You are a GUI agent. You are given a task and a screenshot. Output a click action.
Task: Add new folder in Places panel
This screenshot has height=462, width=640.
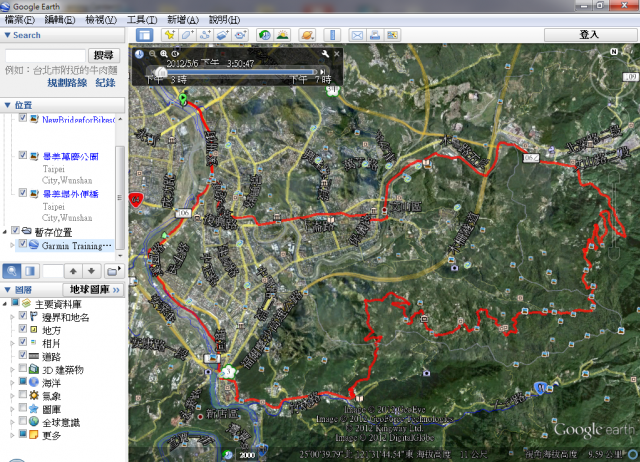tap(113, 271)
